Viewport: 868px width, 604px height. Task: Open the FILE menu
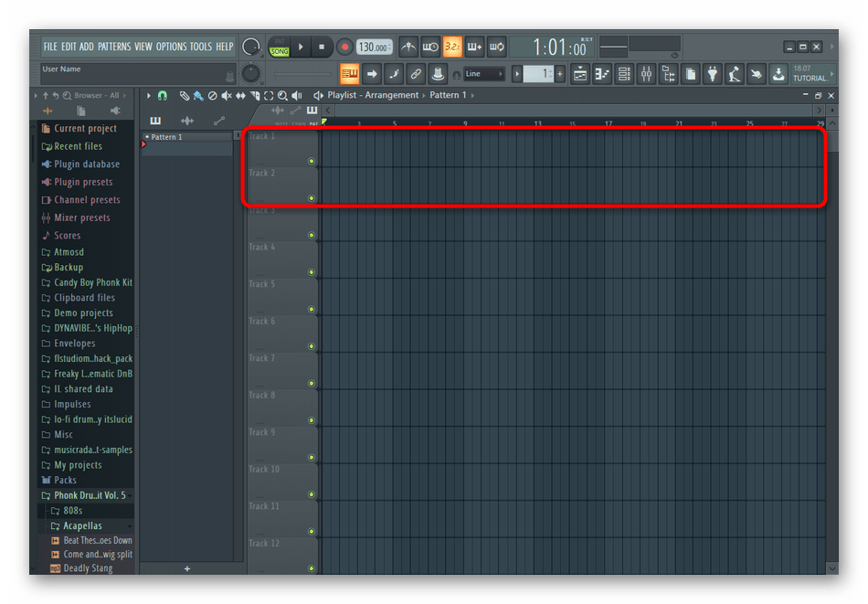tap(50, 47)
